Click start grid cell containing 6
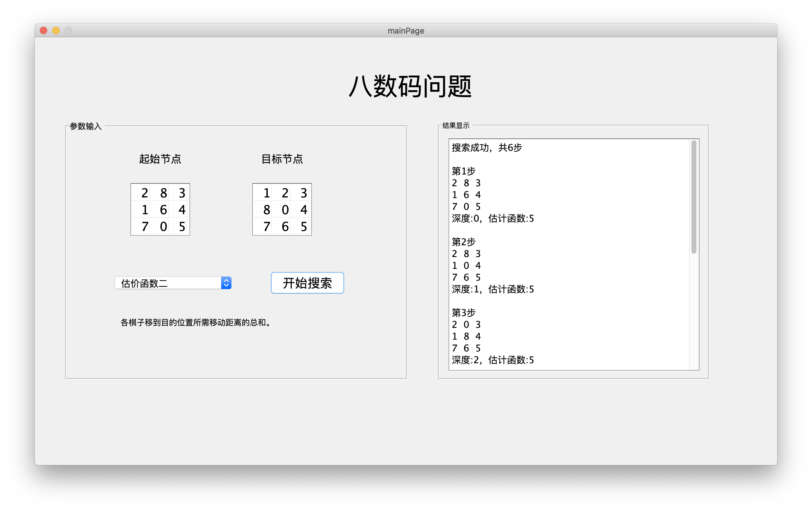Image resolution: width=812 pixels, height=511 pixels. coord(163,210)
